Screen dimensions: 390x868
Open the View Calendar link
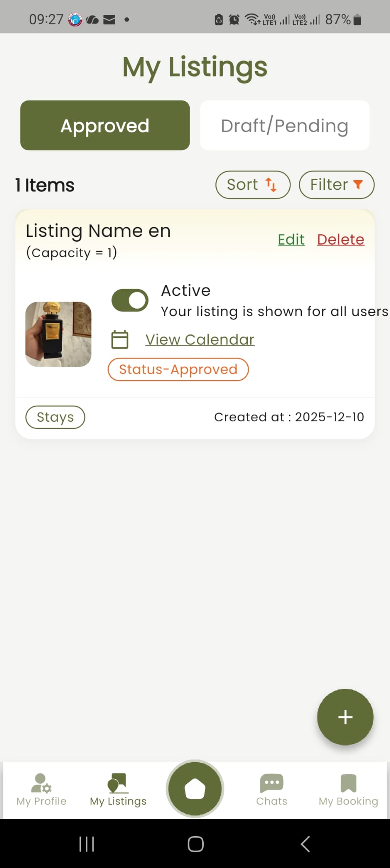click(x=200, y=339)
